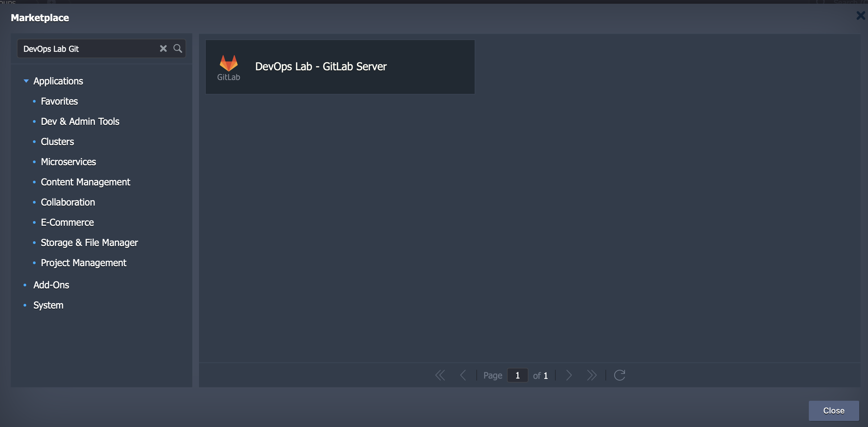Select Collaboration category item
The image size is (868, 427).
[68, 201]
